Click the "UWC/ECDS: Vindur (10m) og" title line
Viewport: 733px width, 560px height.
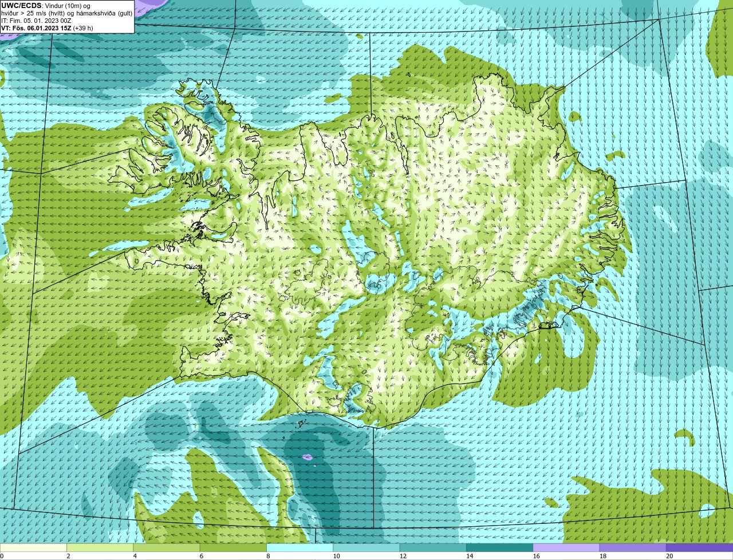[46, 6]
